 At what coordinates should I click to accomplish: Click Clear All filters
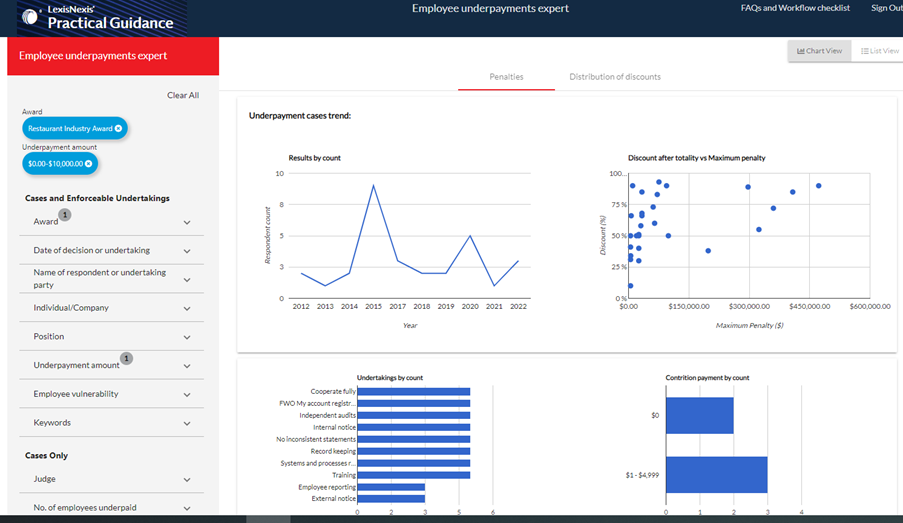tap(183, 95)
